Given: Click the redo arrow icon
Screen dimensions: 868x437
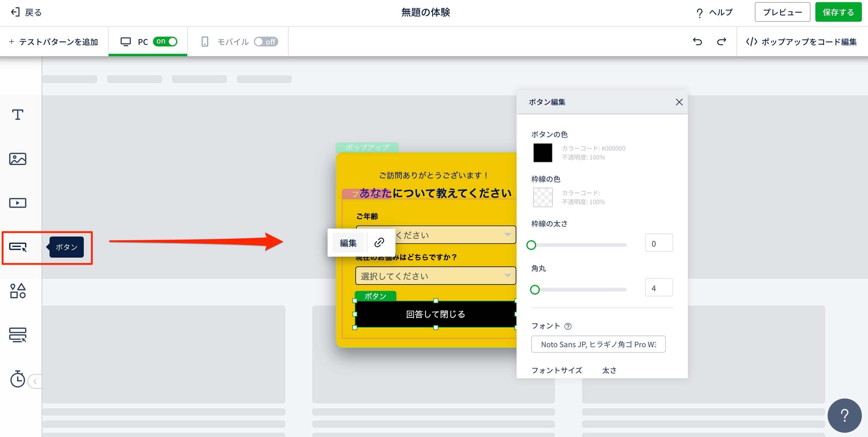Looking at the screenshot, I should click(x=721, y=42).
